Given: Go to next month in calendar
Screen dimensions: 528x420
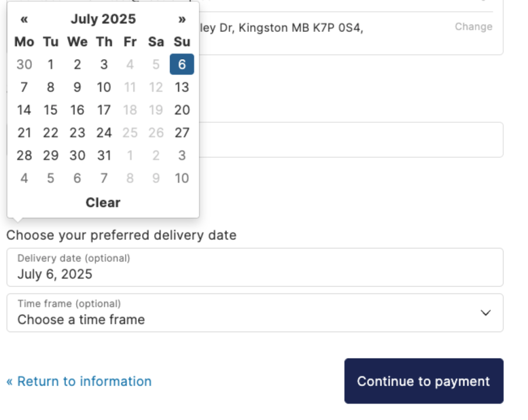Looking at the screenshot, I should tap(182, 19).
